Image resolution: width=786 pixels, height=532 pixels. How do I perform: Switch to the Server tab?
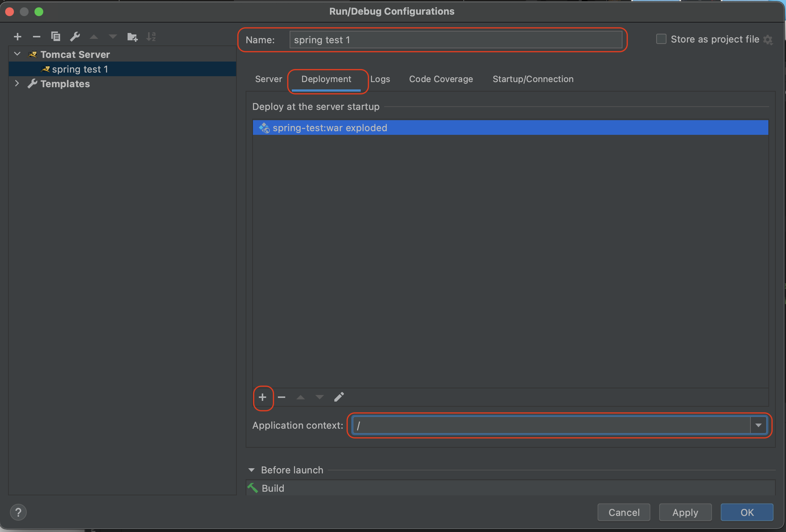[268, 79]
